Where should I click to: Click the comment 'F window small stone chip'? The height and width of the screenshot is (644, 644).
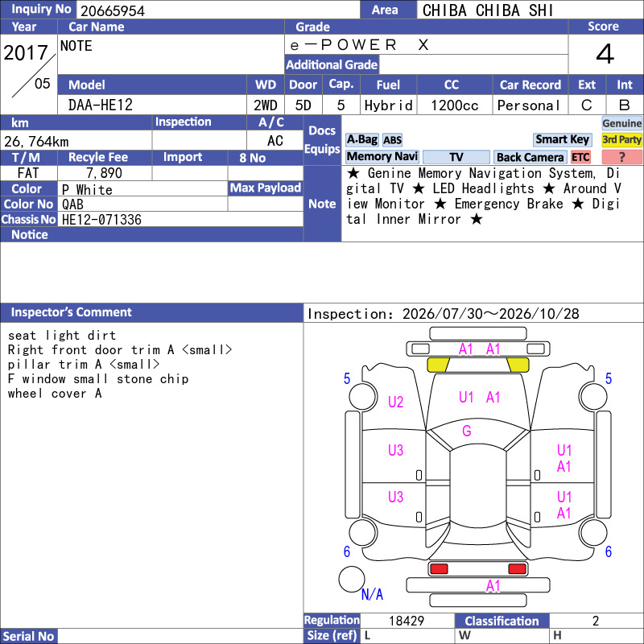pyautogui.click(x=97, y=378)
